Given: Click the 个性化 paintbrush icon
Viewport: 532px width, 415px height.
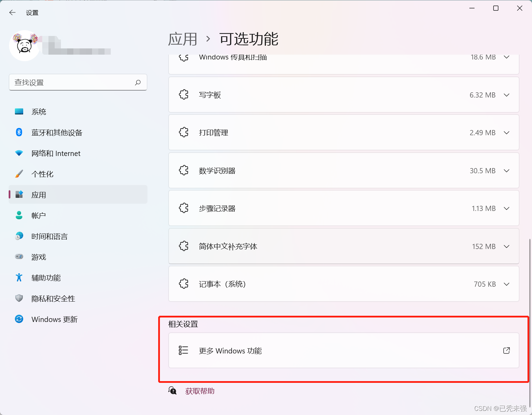Looking at the screenshot, I should 19,174.
